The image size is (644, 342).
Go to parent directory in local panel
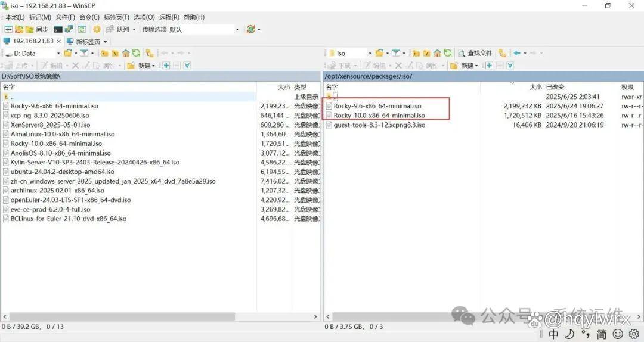(105, 53)
